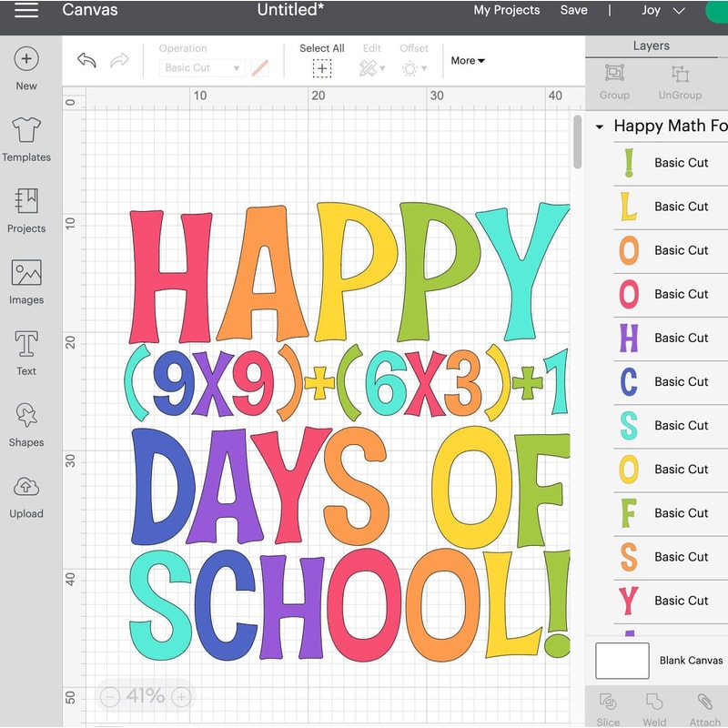This screenshot has height=728, width=728.
Task: Open the hamburger menu
Action: pos(25,11)
